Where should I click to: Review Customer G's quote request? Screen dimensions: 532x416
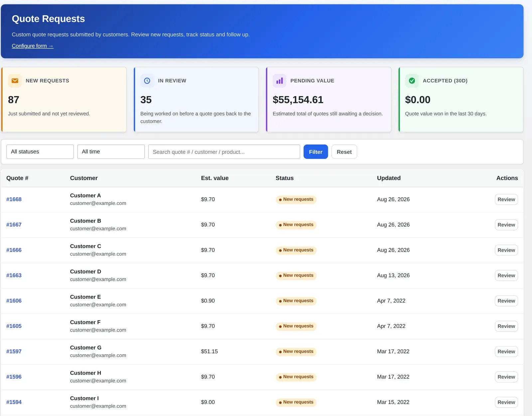pyautogui.click(x=506, y=351)
